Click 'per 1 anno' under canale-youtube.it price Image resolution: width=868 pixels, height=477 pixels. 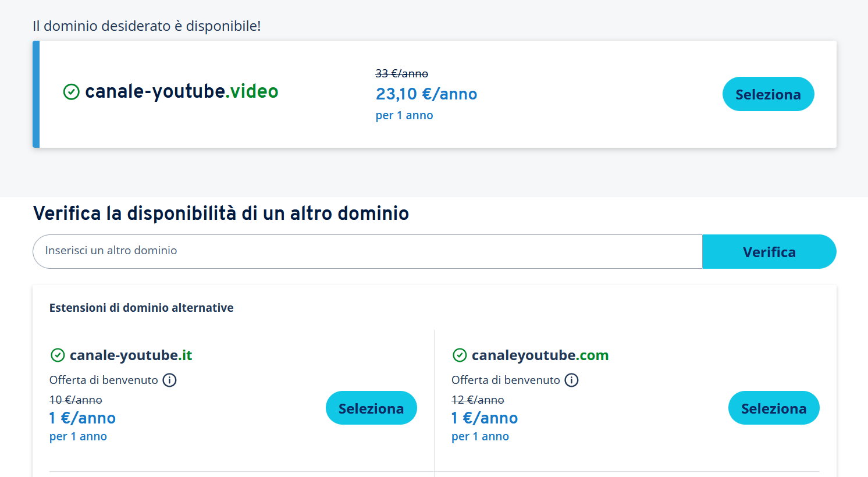pyautogui.click(x=78, y=436)
